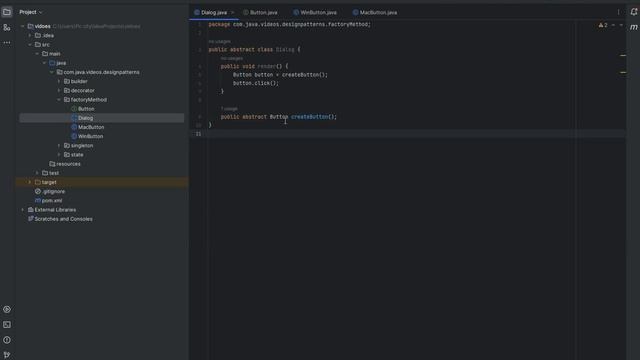Click the Scratches and Consoles icon

pos(31,219)
